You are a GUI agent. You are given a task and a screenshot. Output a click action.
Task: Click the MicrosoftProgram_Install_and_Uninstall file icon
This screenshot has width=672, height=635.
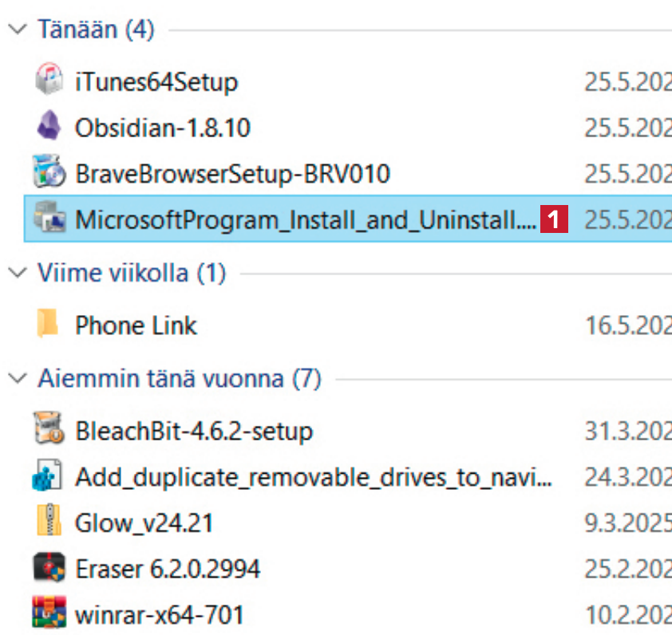tap(49, 219)
